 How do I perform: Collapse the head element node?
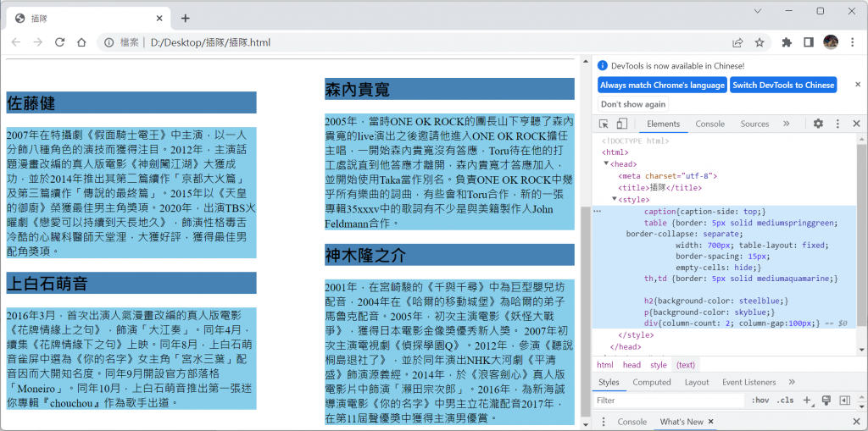(607, 163)
